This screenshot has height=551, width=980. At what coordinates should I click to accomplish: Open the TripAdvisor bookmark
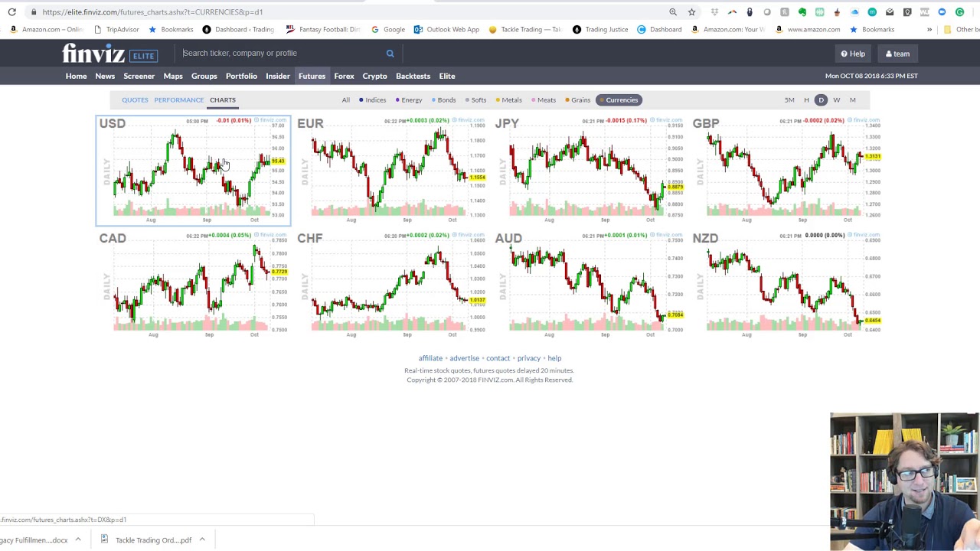point(116,29)
